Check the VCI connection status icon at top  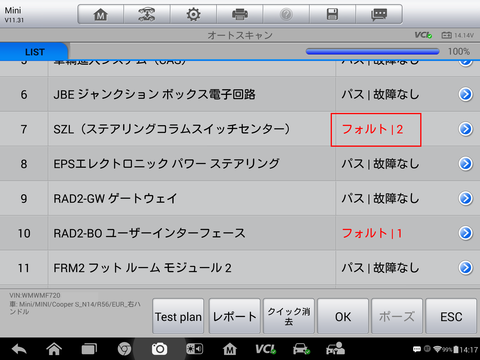pos(423,35)
